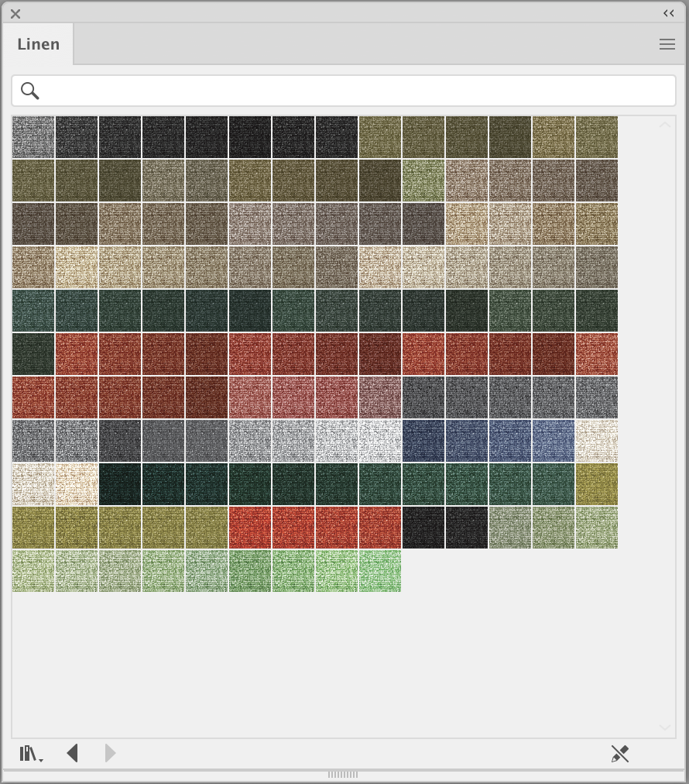Select the first bright red-orange swatch beside the mustard swatches

tap(250, 528)
